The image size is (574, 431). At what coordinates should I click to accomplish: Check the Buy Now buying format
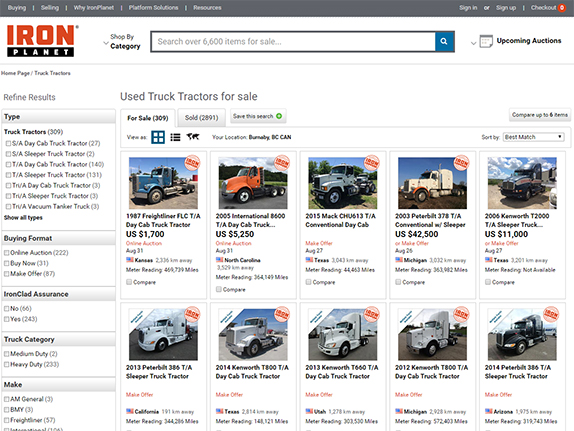click(x=7, y=263)
